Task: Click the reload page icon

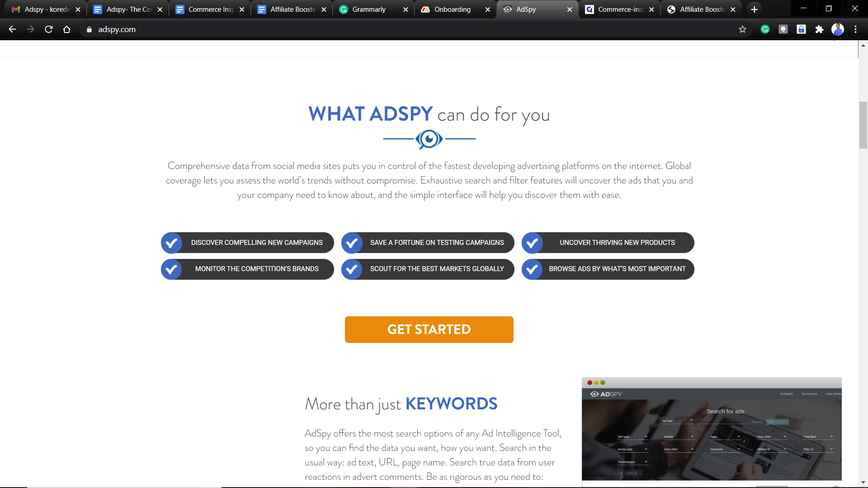Action: pos(49,29)
